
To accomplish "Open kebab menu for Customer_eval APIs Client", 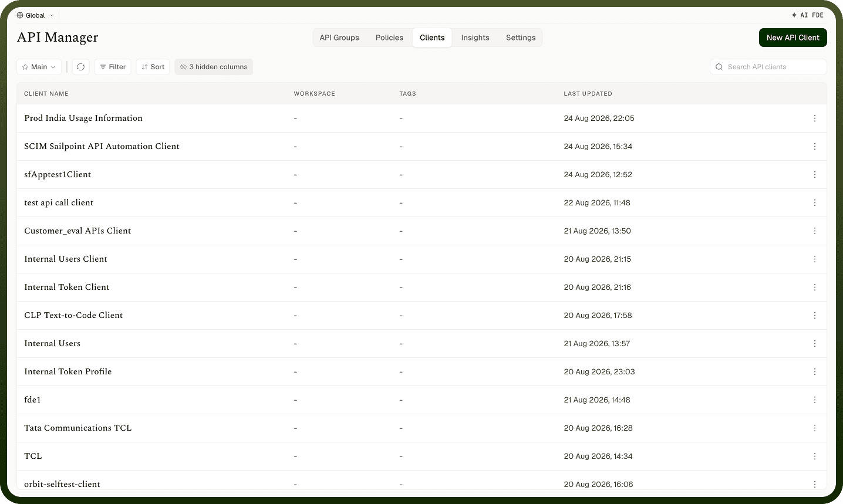I will (815, 231).
